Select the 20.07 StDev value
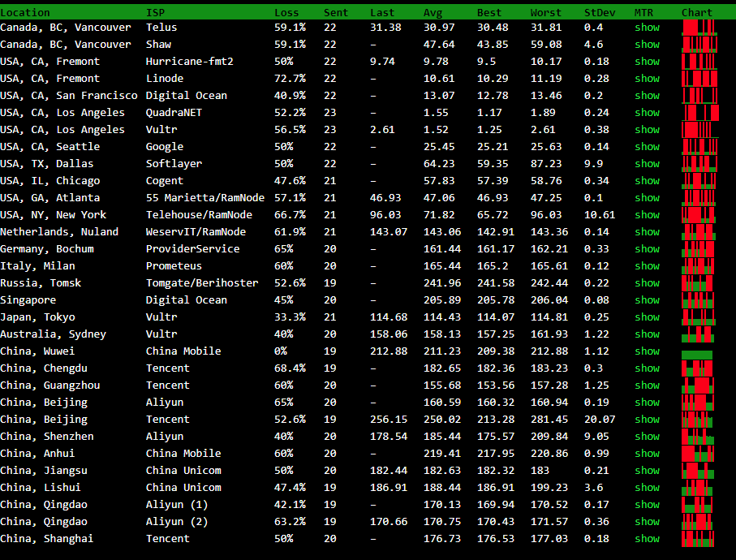This screenshot has height=560, width=736. (x=600, y=419)
